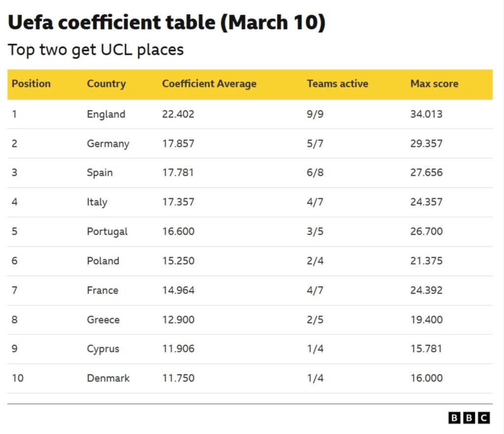Click the Uefa coefficient table title
The image size is (504, 434).
166,23
